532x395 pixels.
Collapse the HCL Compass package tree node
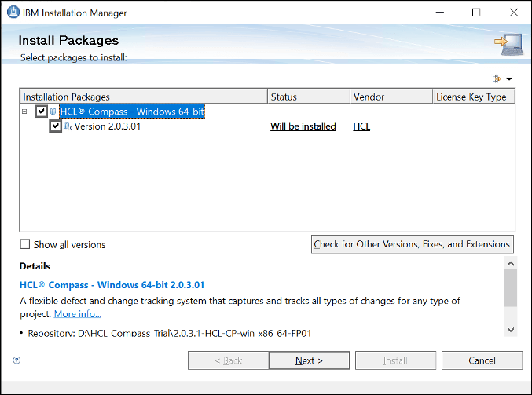click(24, 112)
